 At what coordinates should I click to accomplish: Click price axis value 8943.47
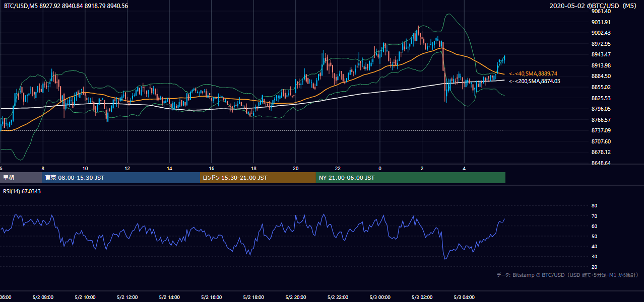[601, 54]
